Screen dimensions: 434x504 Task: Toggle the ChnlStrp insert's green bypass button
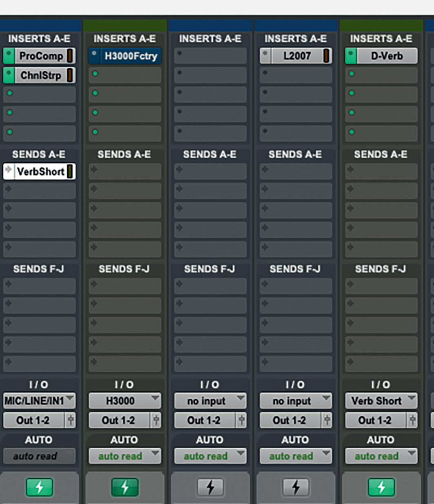[9, 75]
